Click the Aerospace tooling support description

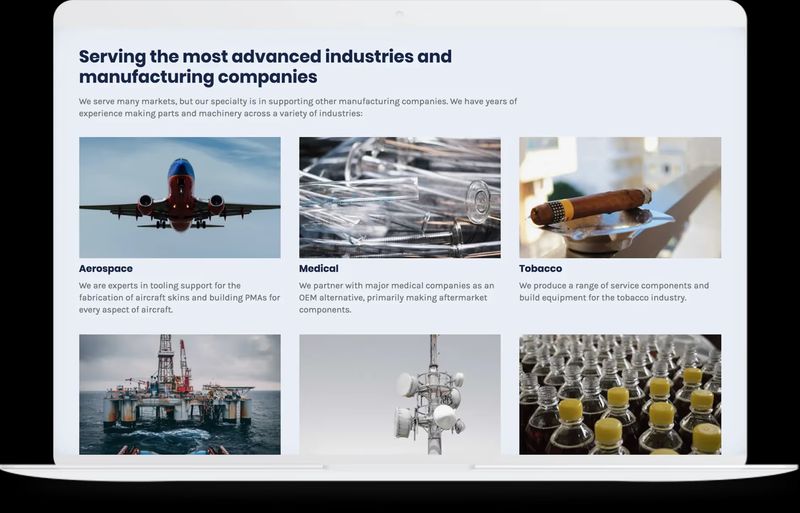click(180, 297)
